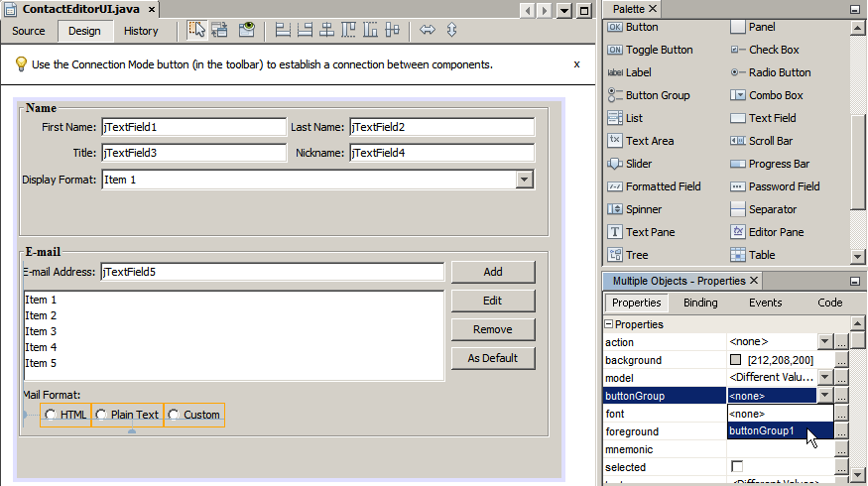868x486 pixels.
Task: Collapse the Properties section expander
Action: click(609, 324)
